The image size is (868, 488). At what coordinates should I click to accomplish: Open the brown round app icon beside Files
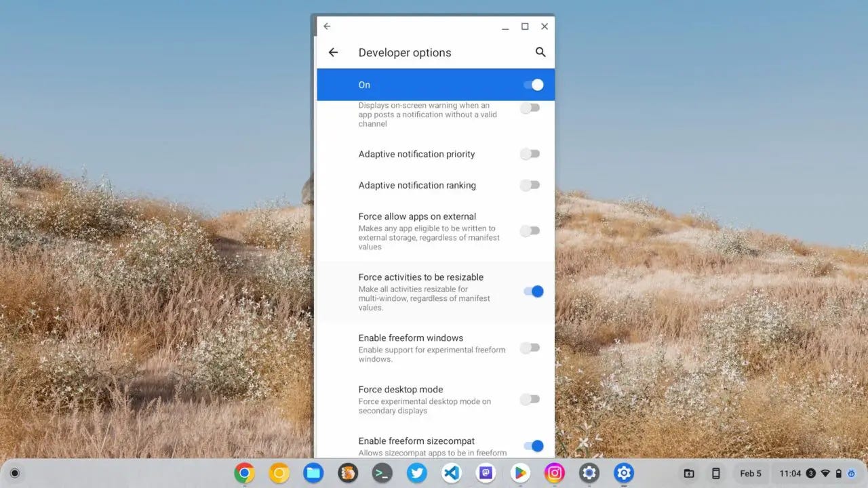(x=348, y=473)
